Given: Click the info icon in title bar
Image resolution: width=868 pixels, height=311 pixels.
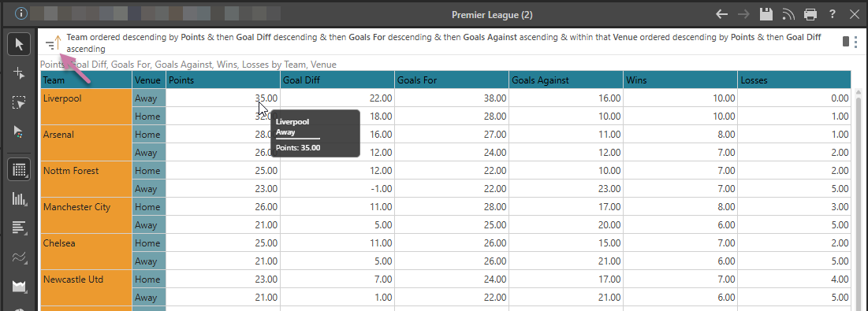Looking at the screenshot, I should [21, 14].
